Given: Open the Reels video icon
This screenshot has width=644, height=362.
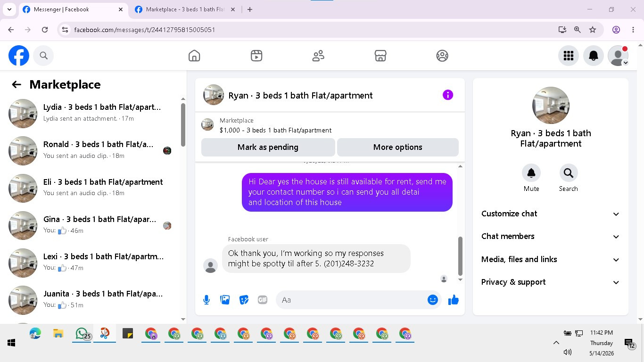Looking at the screenshot, I should coord(256,56).
